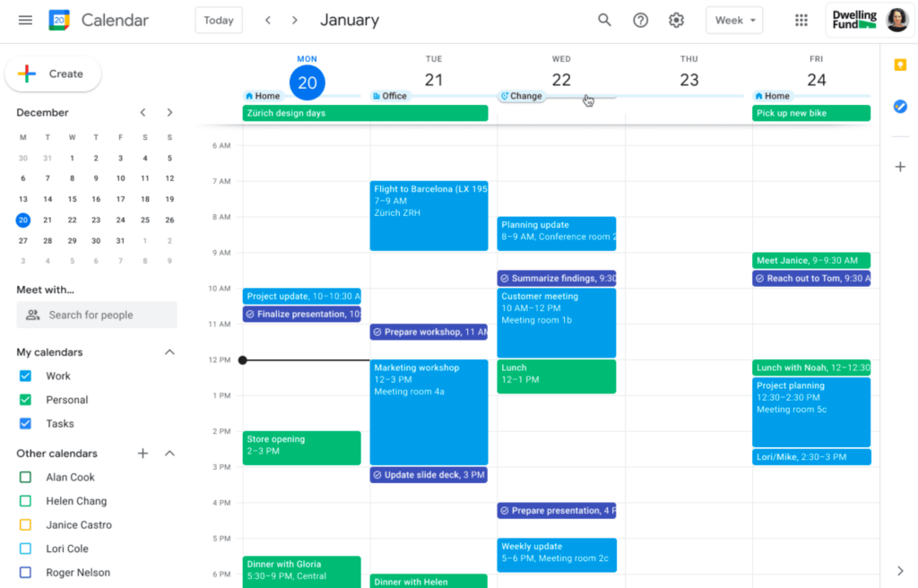Go to previous month in mini calendar
The image size is (918, 588).
(x=143, y=112)
